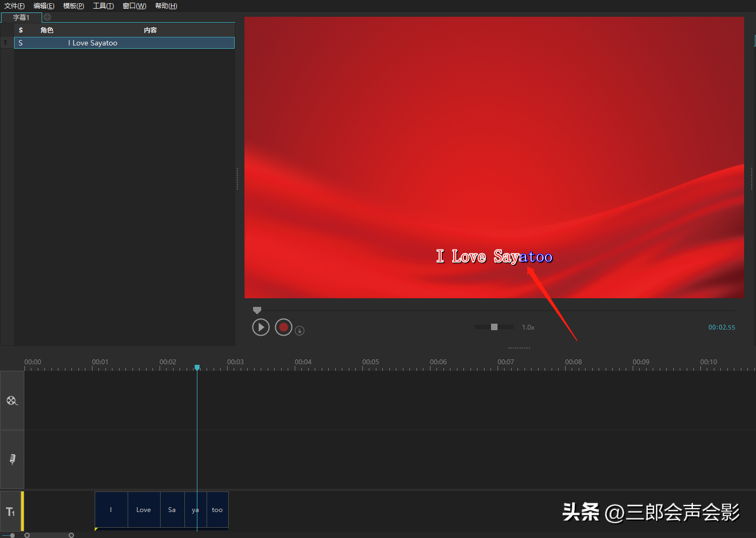Open the 文件(F) menu
This screenshot has width=756, height=538.
click(x=15, y=6)
